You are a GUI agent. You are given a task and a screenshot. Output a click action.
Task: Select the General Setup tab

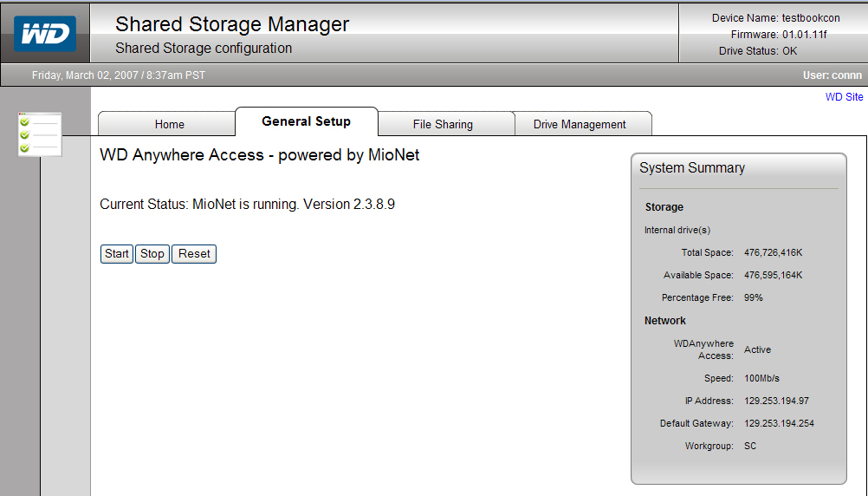pos(306,121)
